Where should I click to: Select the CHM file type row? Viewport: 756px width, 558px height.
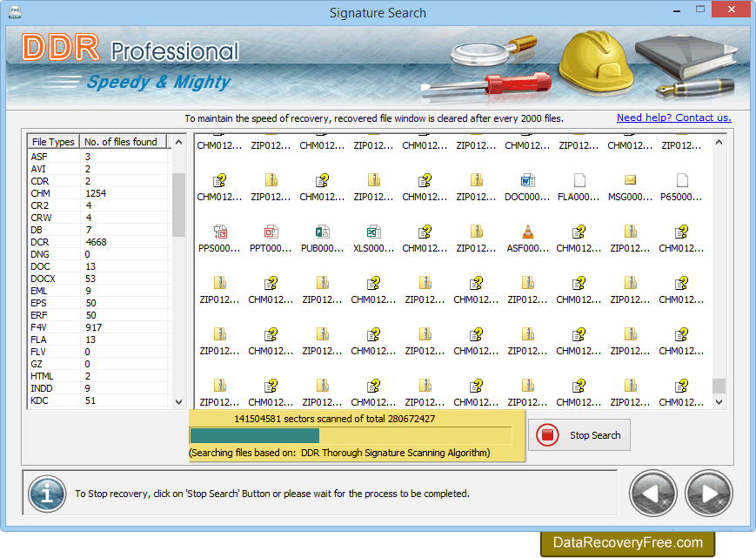tap(99, 193)
